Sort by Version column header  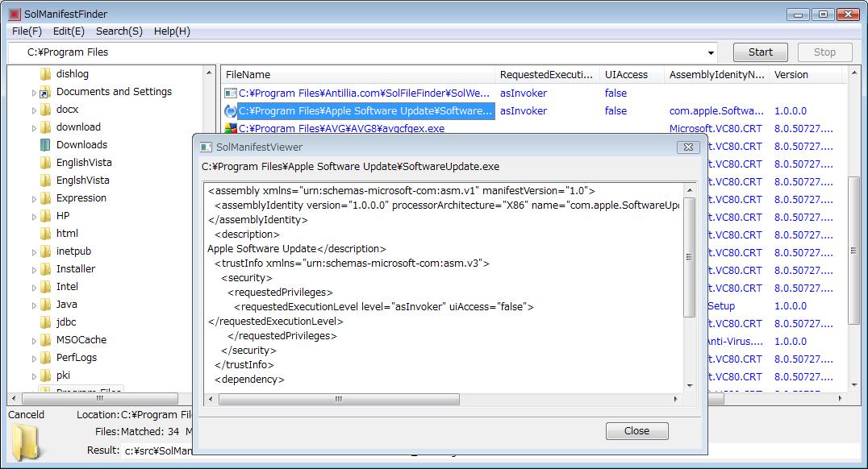(x=805, y=75)
